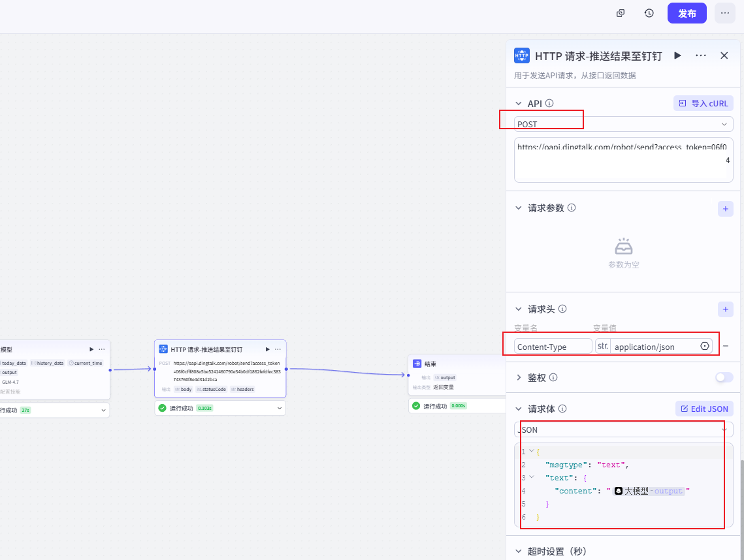Click the 请求头 info icon

(x=562, y=309)
